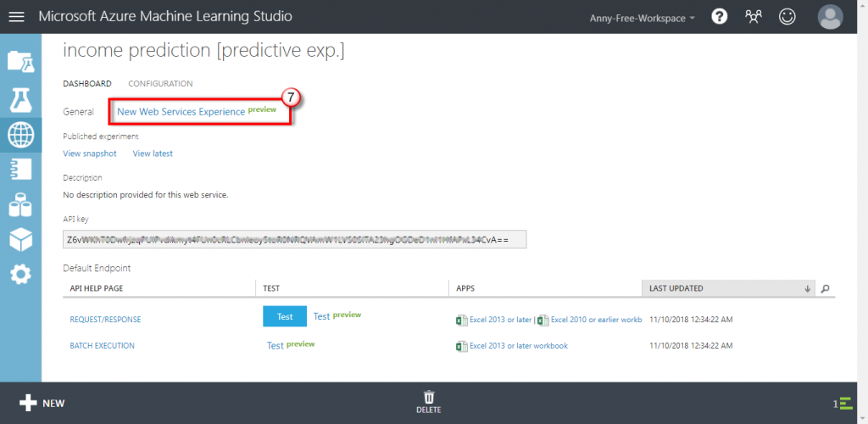Click the blue Test button

click(285, 316)
